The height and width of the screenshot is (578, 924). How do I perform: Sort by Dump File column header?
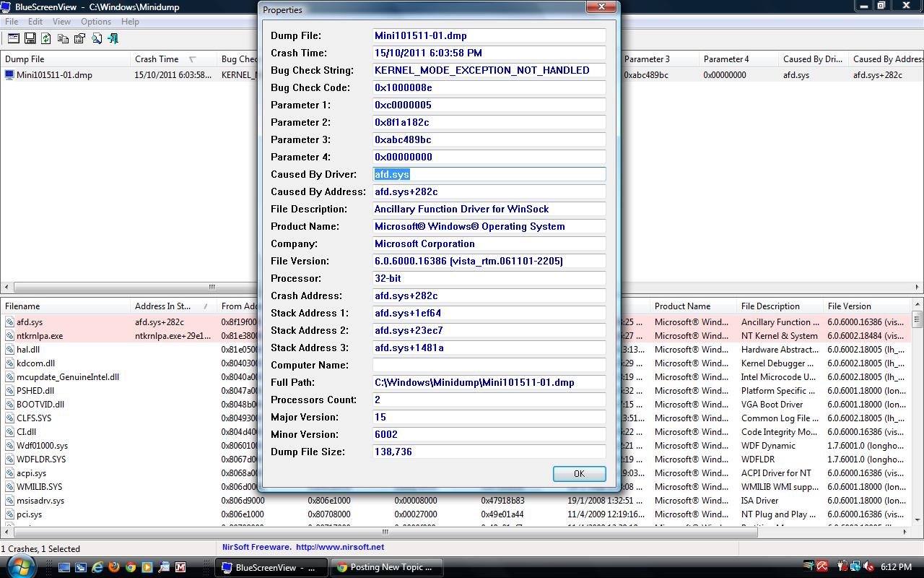[x=65, y=59]
